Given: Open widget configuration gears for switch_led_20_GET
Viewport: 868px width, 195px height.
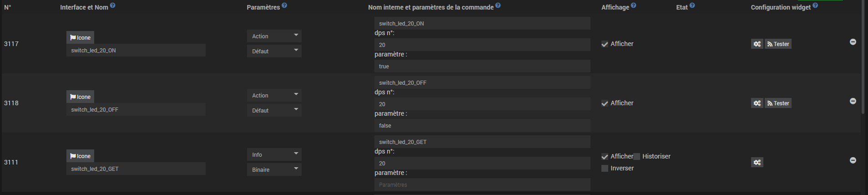Looking at the screenshot, I should pos(757,162).
